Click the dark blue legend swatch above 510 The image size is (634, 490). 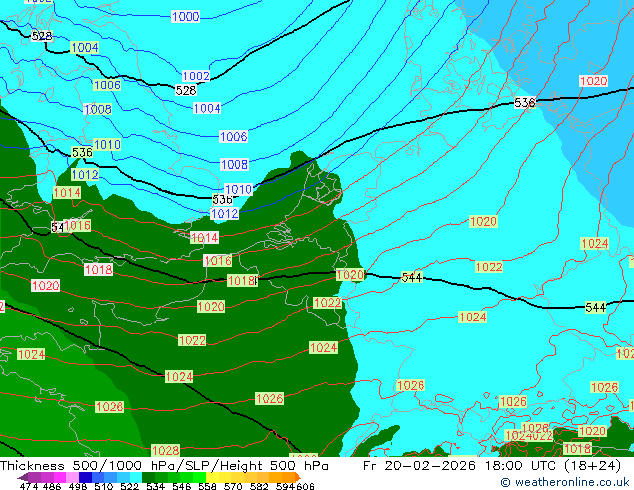pos(85,477)
